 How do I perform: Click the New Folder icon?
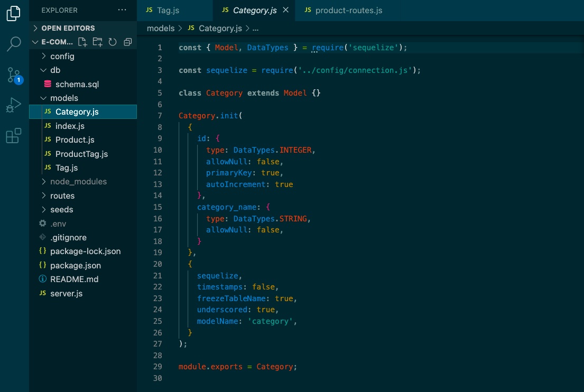click(x=98, y=42)
